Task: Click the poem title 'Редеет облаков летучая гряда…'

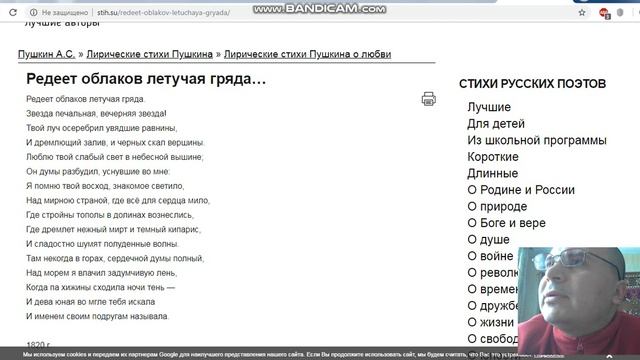Action: click(146, 78)
